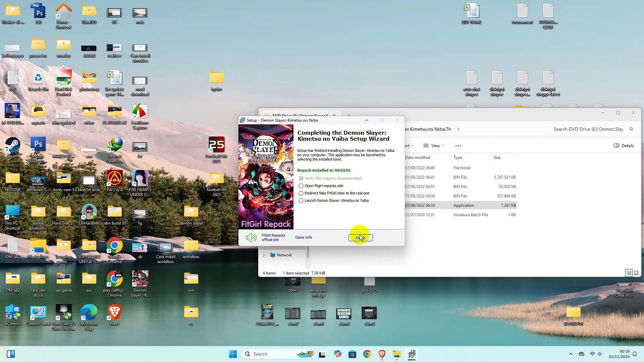Image resolution: width=644 pixels, height=362 pixels.
Task: Open the Windows Start menu
Action: click(x=233, y=354)
